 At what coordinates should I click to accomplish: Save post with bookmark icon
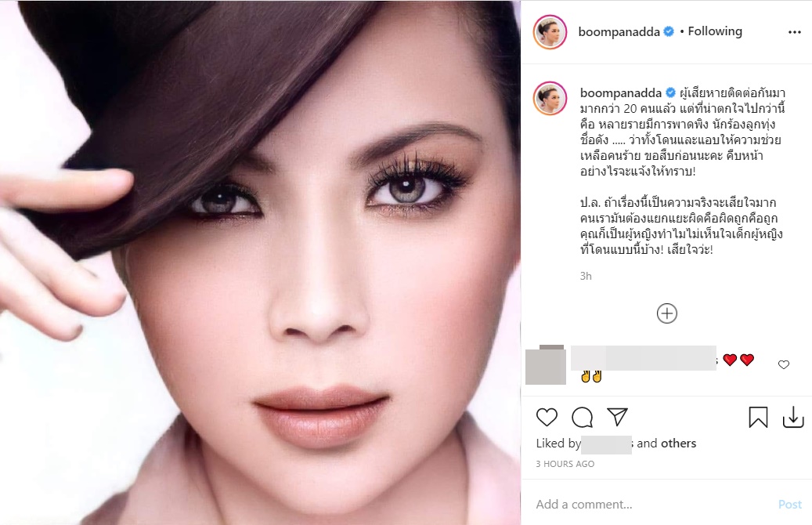click(758, 417)
